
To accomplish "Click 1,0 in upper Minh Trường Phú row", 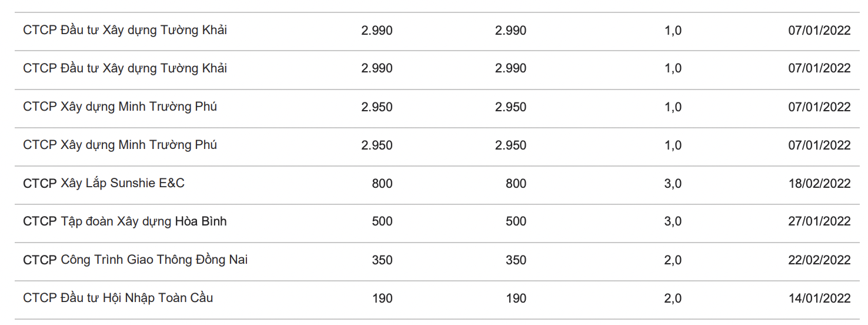I will (672, 107).
